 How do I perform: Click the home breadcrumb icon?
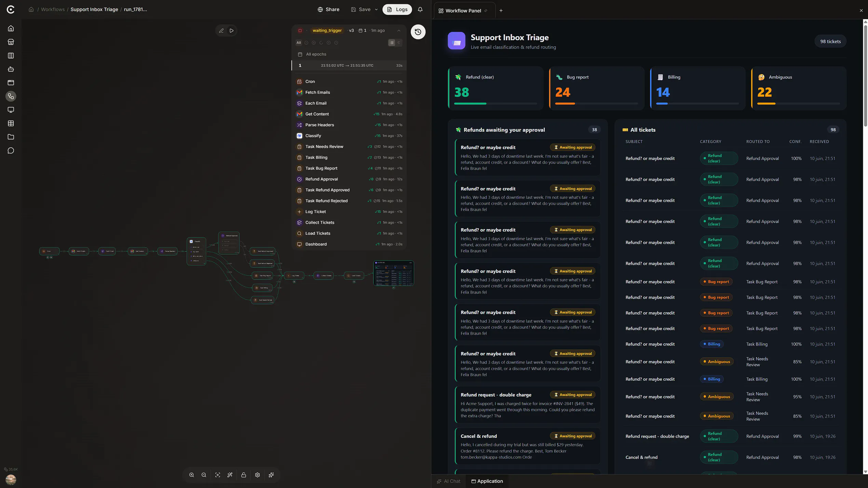click(31, 10)
